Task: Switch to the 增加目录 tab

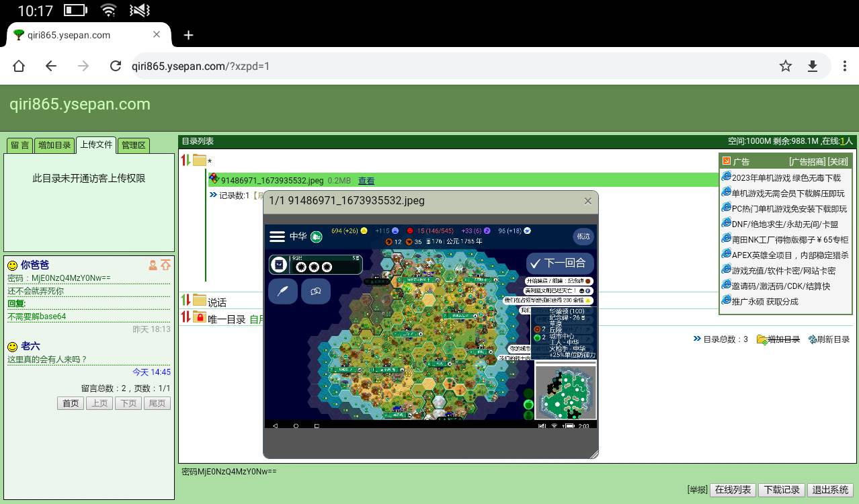Action: pyautogui.click(x=54, y=145)
